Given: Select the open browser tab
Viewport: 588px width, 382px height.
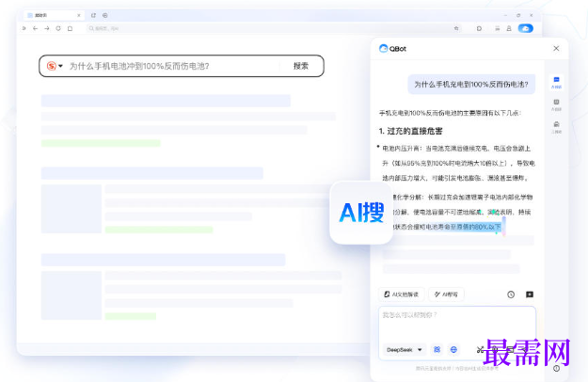Looking at the screenshot, I should click(54, 15).
